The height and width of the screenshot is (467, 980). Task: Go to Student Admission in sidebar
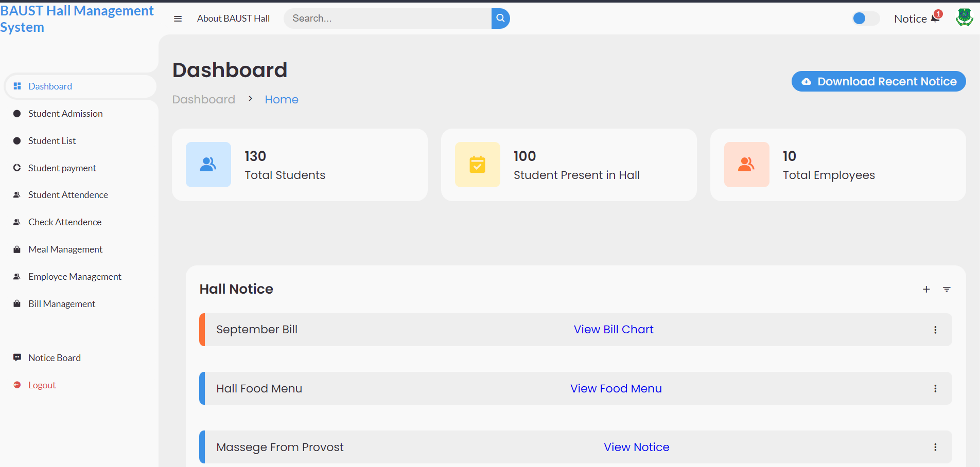pos(65,114)
